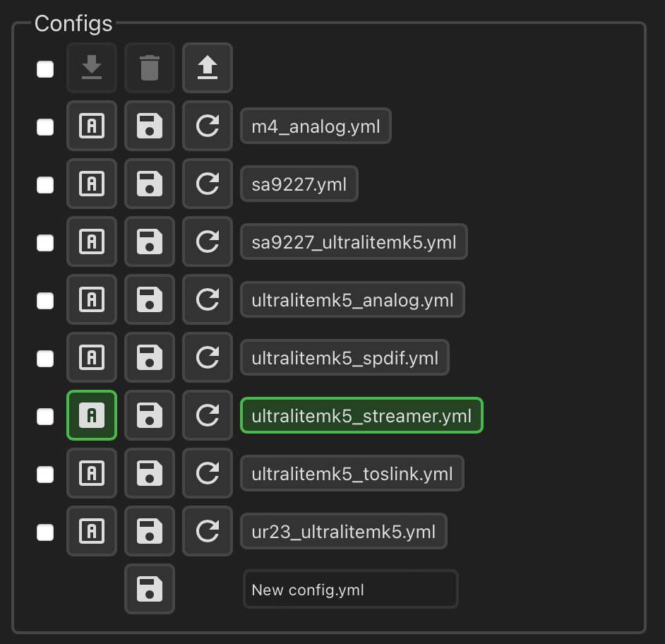The width and height of the screenshot is (665, 644).
Task: Set ultralitemk5_analog.yml as active config
Action: (x=92, y=299)
